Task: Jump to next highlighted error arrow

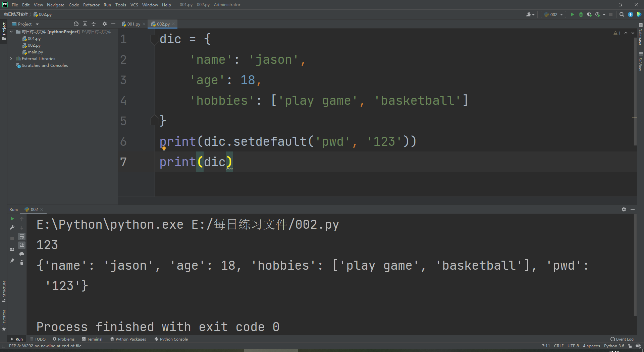Action: point(633,33)
